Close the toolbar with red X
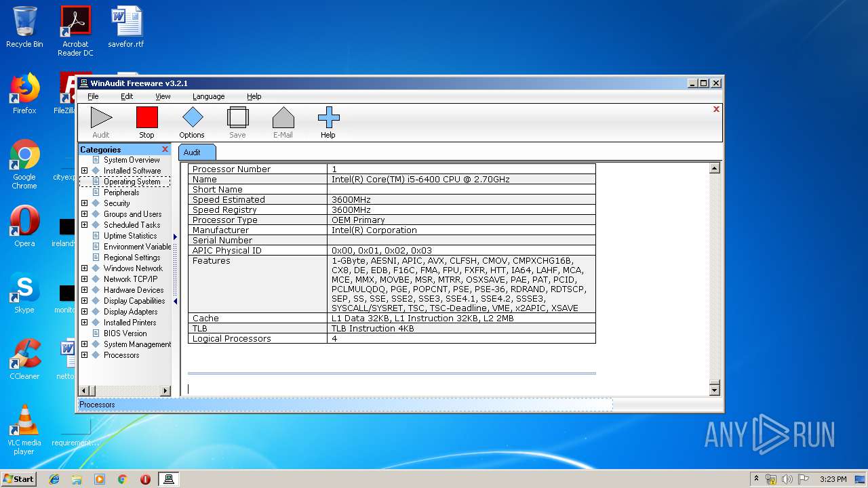Image resolution: width=868 pixels, height=488 pixels. 716,109
